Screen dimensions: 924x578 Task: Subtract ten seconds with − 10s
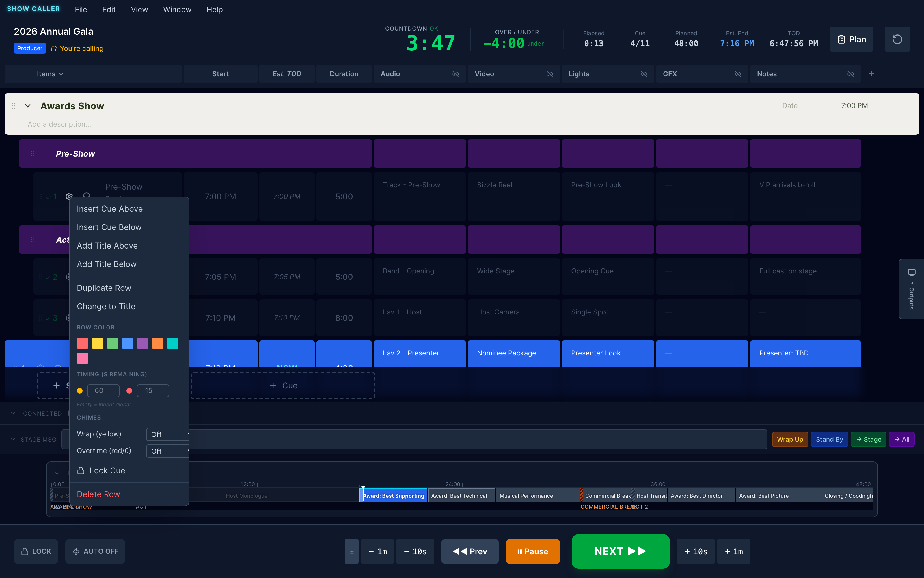(x=415, y=552)
